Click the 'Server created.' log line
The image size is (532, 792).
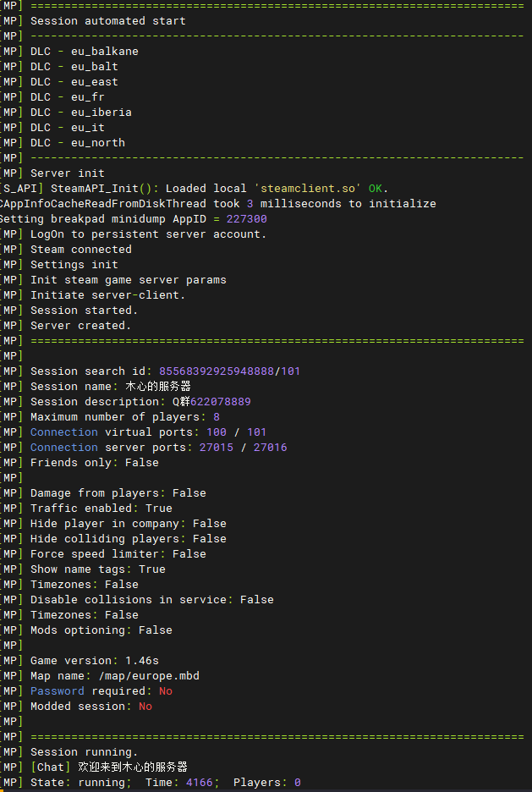(81, 325)
